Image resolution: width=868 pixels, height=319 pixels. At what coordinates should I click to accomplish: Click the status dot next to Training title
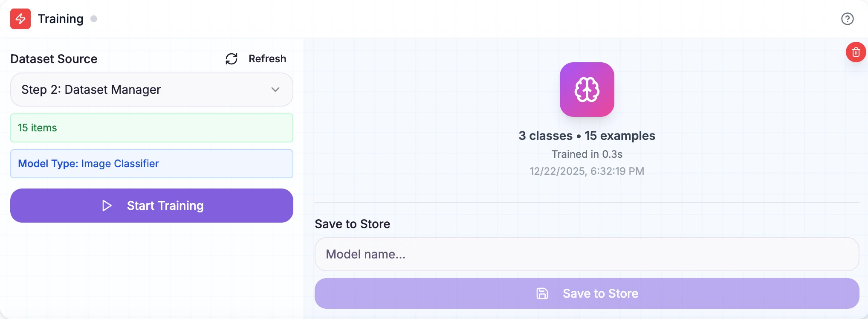[94, 19]
